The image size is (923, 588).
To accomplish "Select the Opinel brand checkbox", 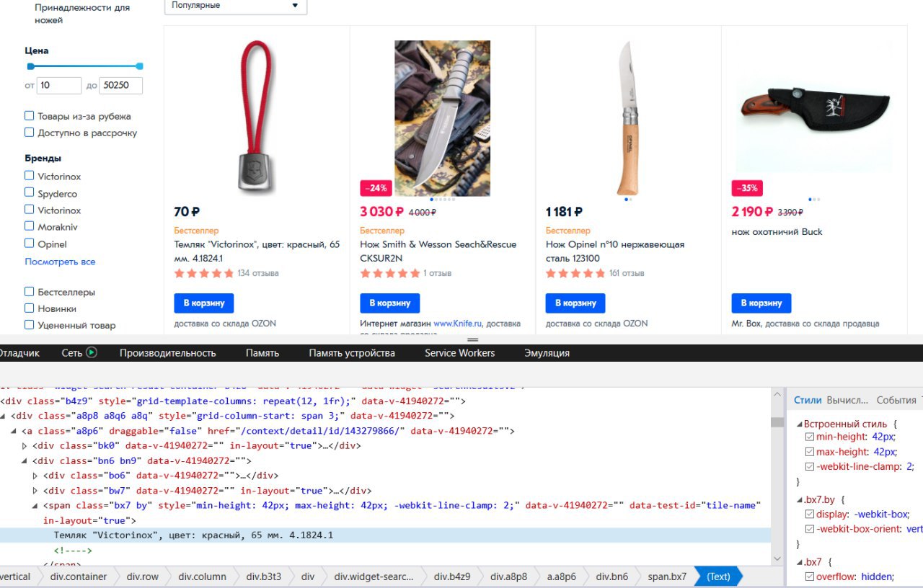I will [30, 244].
